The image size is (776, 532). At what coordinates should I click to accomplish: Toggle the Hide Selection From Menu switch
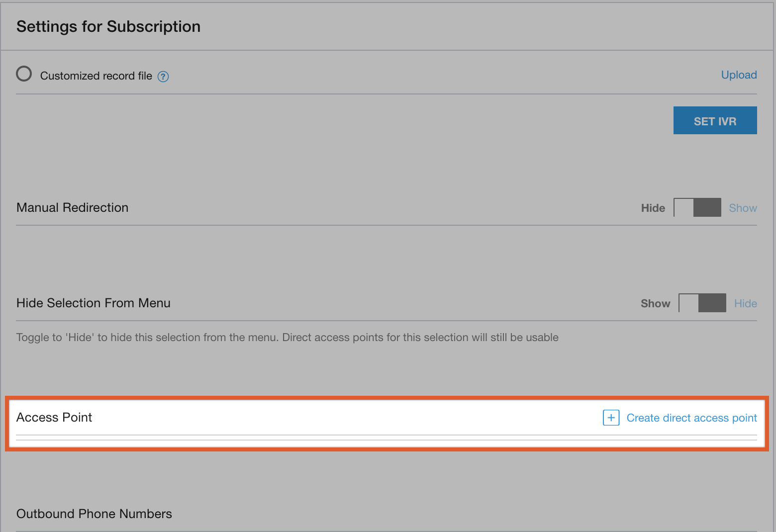click(x=702, y=303)
